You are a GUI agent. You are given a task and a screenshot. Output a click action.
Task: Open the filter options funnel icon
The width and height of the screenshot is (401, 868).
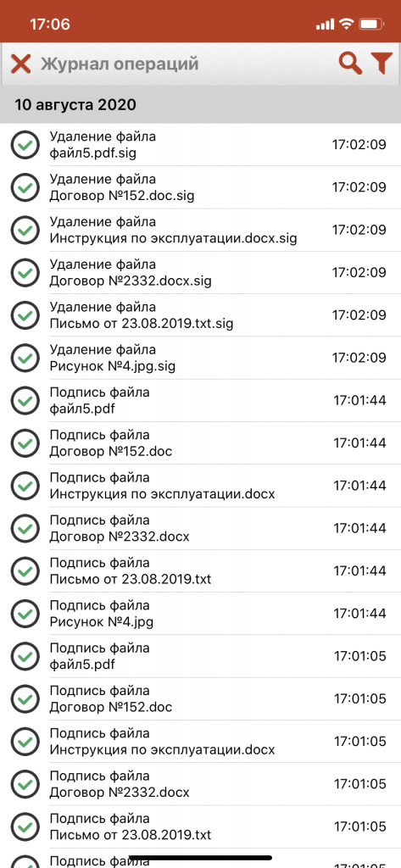pos(382,64)
